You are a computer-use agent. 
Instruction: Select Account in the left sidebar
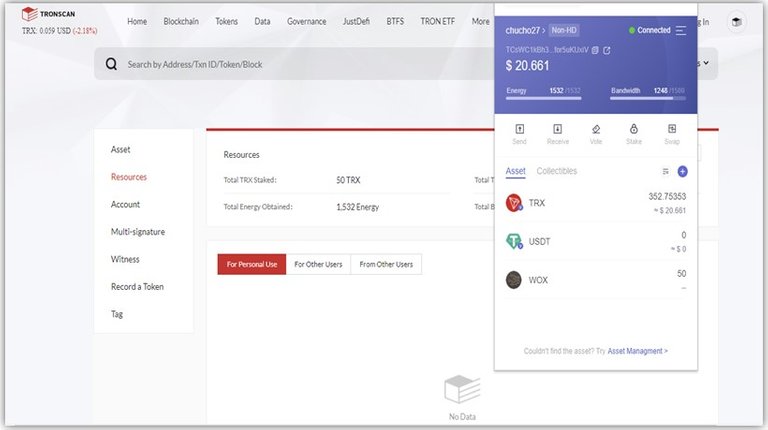[x=125, y=204]
